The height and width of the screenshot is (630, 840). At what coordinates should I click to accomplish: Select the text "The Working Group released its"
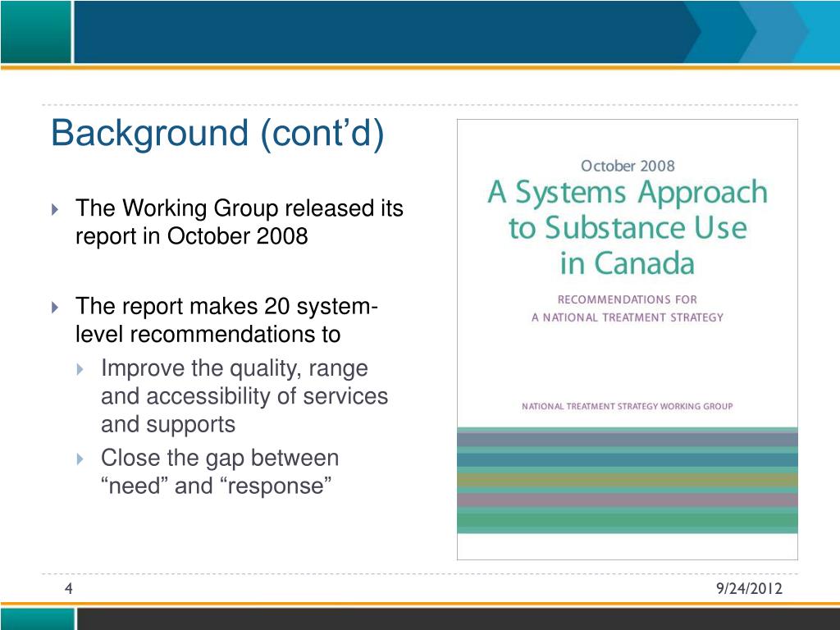click(x=239, y=208)
